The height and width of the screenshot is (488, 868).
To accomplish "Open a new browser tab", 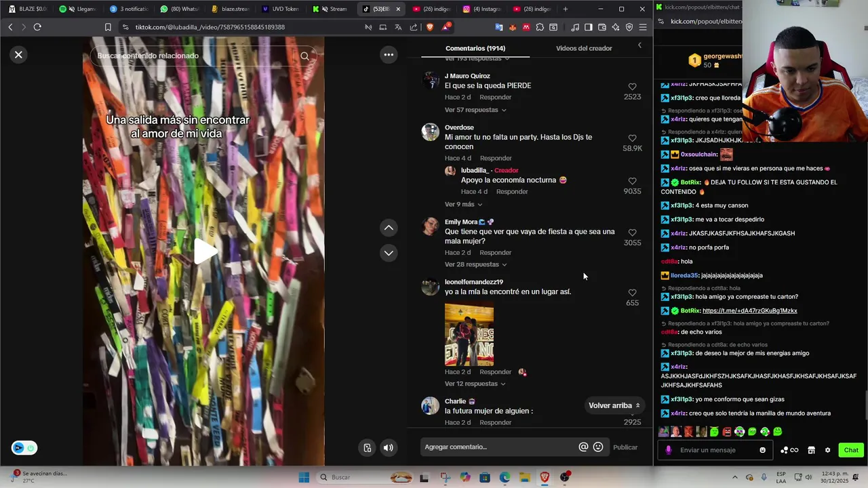I will pos(566,9).
